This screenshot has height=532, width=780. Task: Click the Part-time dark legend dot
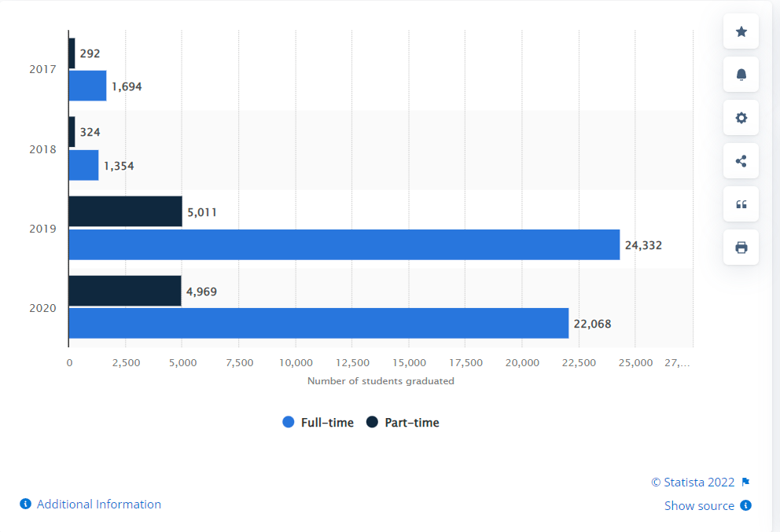(x=372, y=423)
